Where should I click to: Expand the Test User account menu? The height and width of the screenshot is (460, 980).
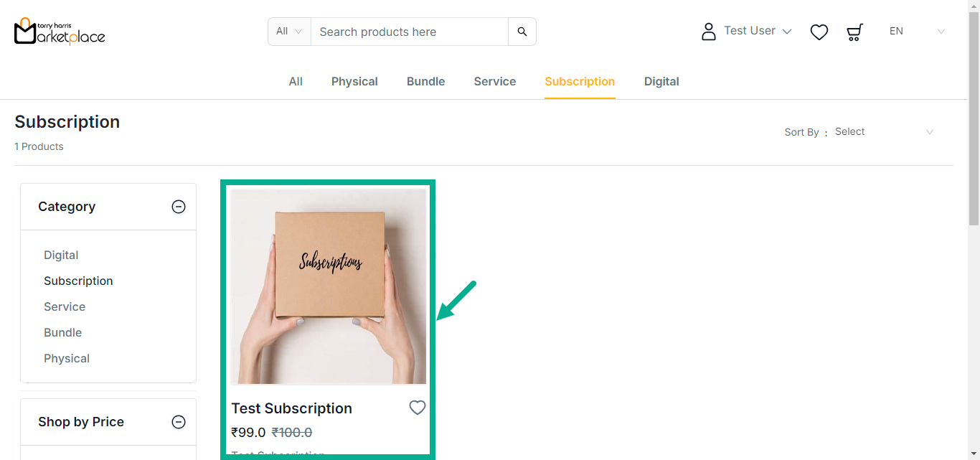(758, 31)
